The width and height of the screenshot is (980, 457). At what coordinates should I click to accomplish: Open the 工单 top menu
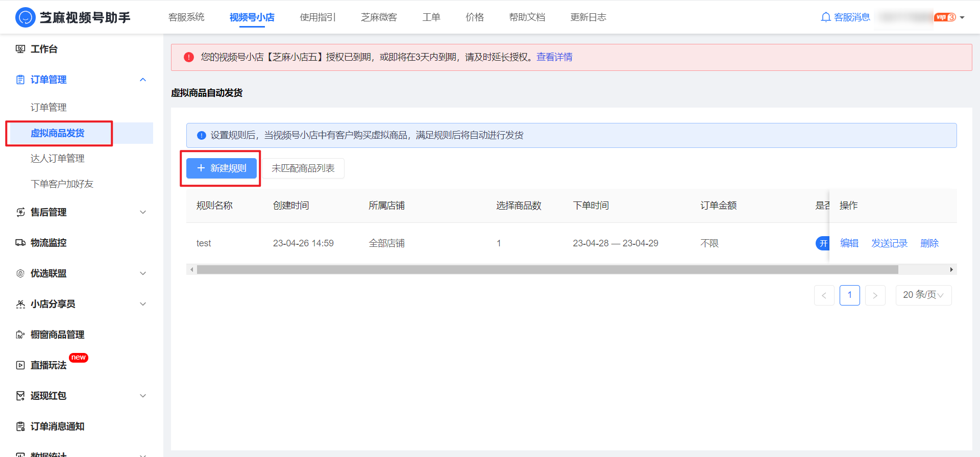[431, 17]
